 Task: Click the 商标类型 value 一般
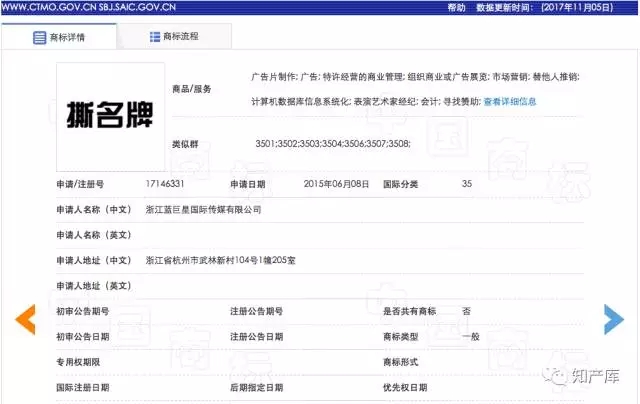[x=470, y=337]
